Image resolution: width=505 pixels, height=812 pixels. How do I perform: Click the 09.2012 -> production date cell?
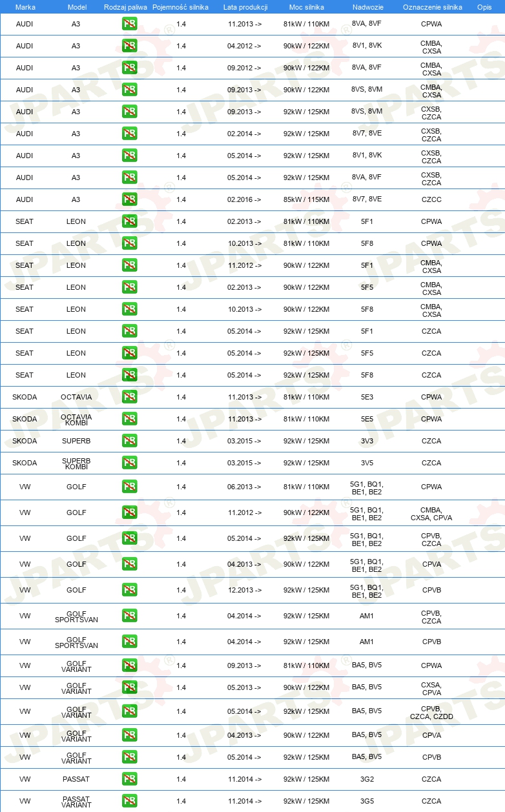click(x=245, y=68)
